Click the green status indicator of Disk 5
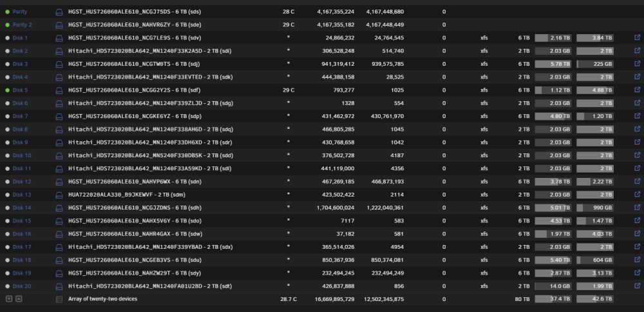Viewport: 644px width, 312px height. [x=7, y=90]
